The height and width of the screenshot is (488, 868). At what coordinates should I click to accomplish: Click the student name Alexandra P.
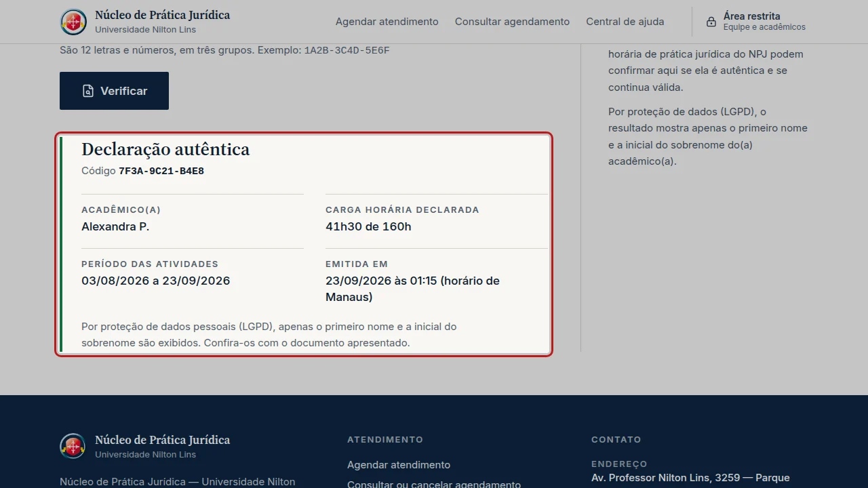coord(115,226)
